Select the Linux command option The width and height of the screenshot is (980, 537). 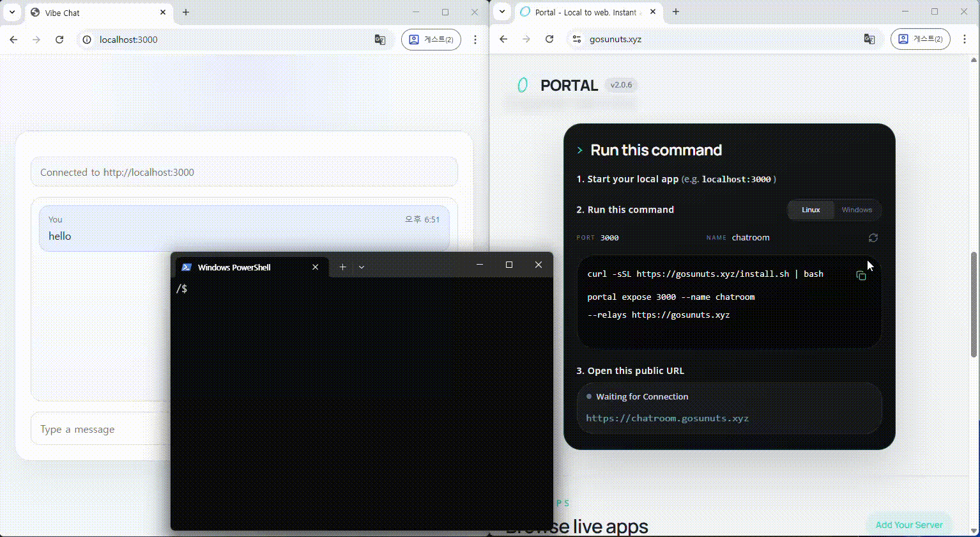(810, 210)
